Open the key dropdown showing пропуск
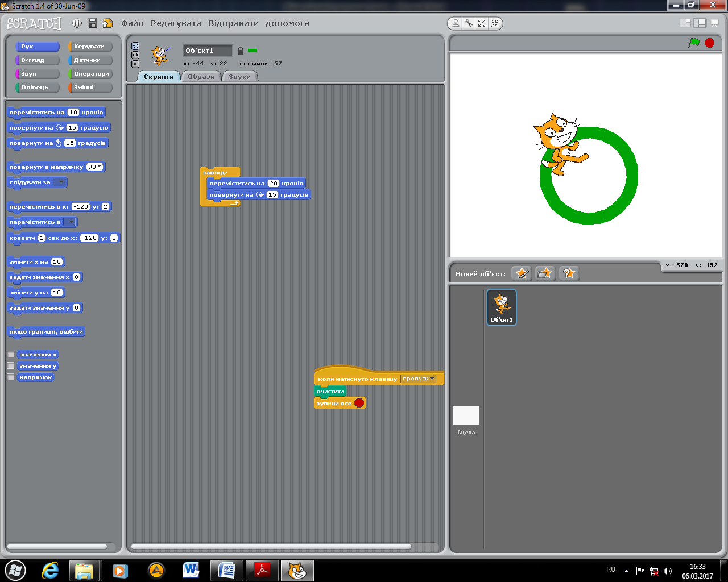This screenshot has height=582, width=728. tap(418, 379)
